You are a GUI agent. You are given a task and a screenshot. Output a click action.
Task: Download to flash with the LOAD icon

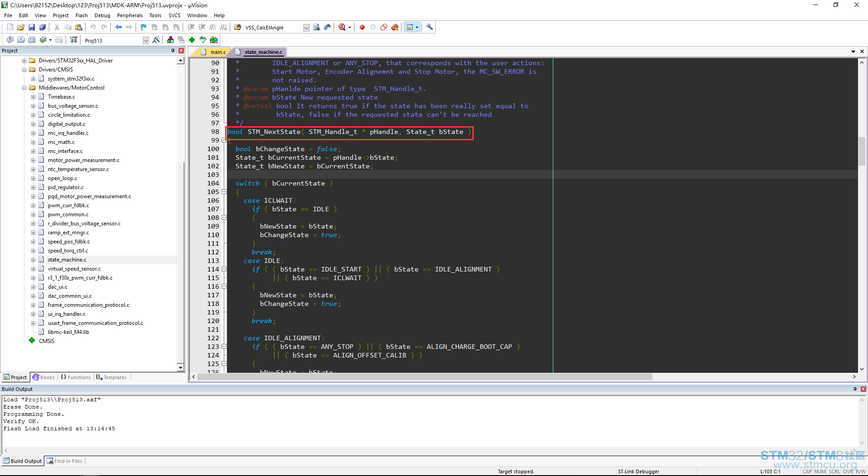click(x=74, y=40)
